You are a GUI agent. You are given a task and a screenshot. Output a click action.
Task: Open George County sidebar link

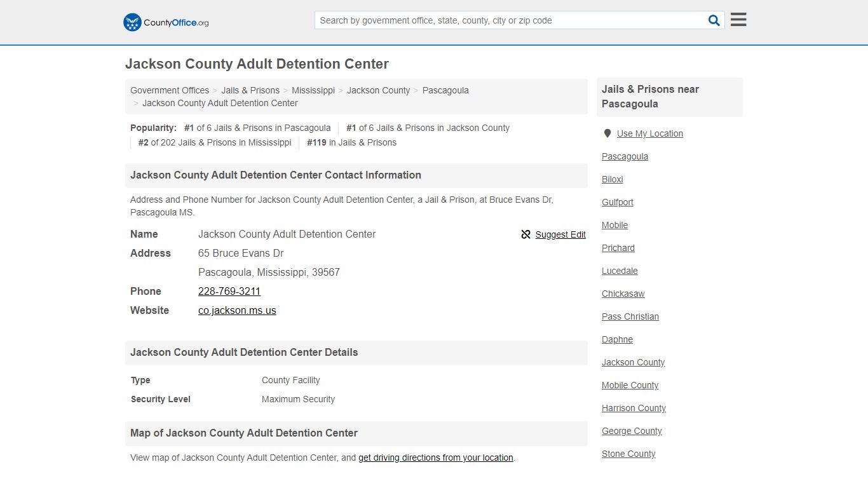tap(632, 431)
